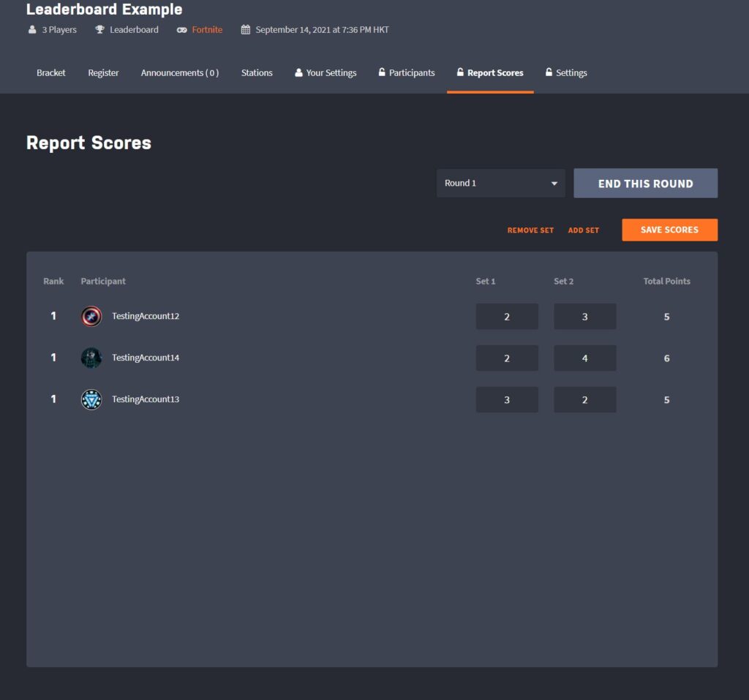Edit TestingAccount12's Set 2 score field
This screenshot has width=749, height=700.
pos(584,316)
